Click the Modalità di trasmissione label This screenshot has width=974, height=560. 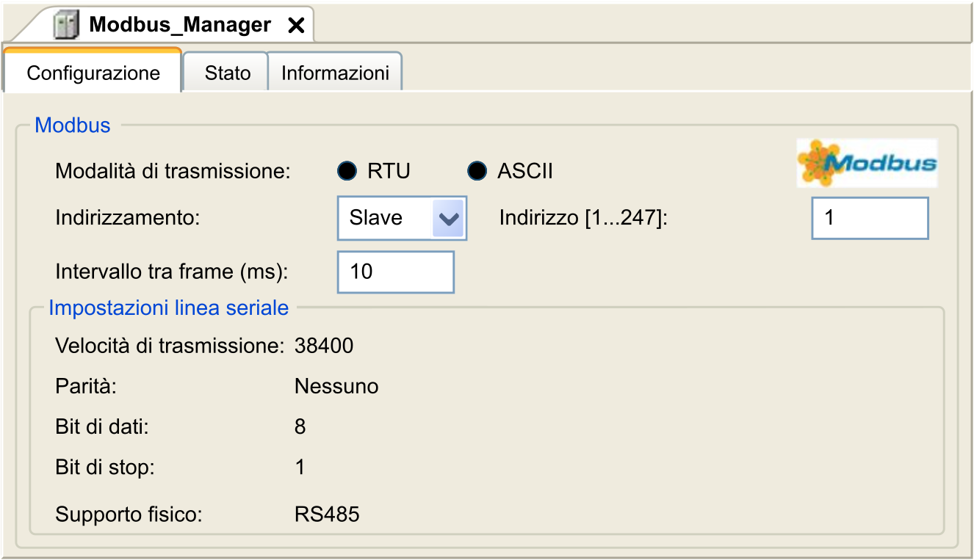pos(173,172)
